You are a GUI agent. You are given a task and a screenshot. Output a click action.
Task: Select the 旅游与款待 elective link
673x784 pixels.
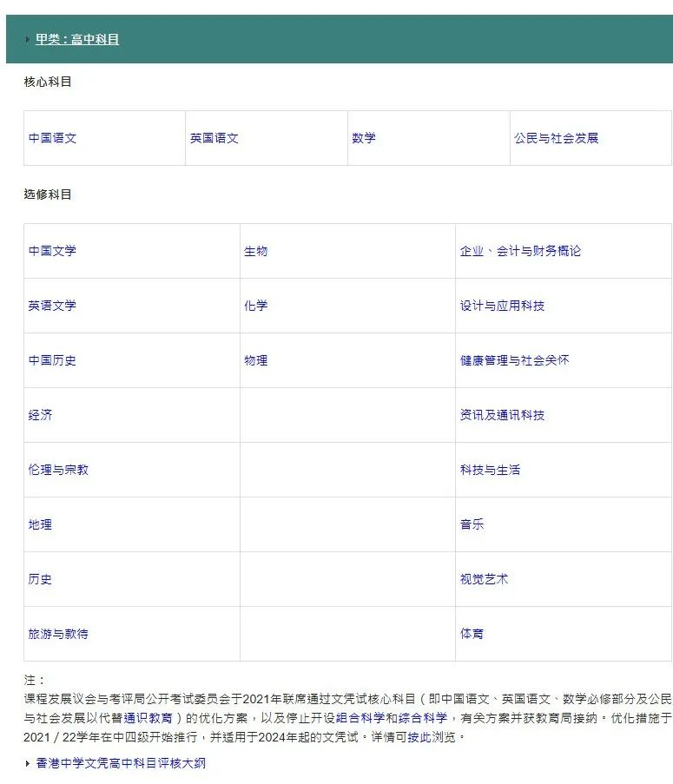[x=58, y=634]
